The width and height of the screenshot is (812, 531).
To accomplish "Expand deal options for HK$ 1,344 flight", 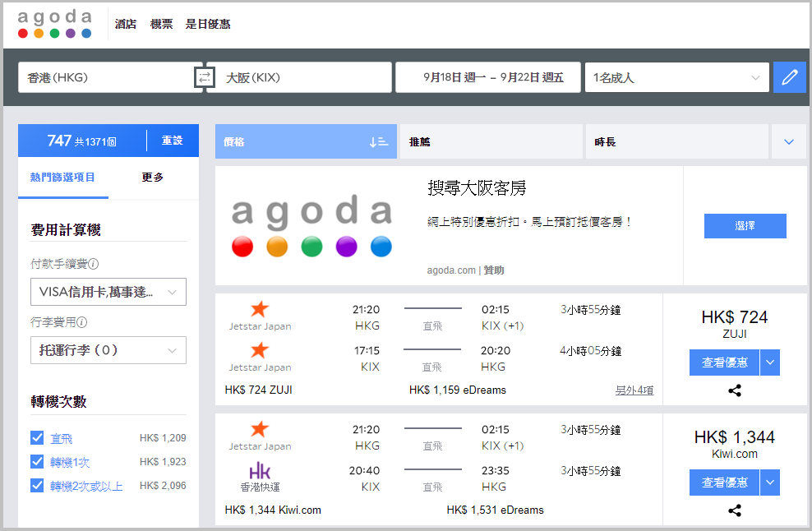I will 770,483.
